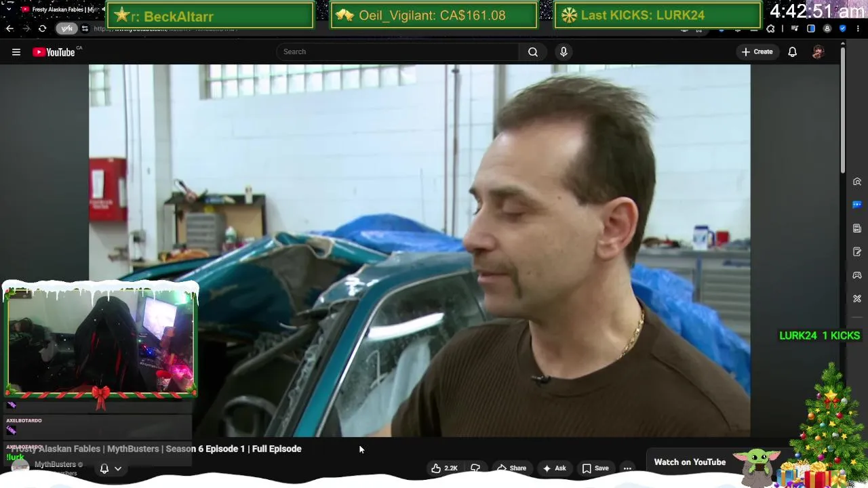Dislike the video with thumbs-down
The width and height of the screenshot is (868, 488).
(x=475, y=468)
